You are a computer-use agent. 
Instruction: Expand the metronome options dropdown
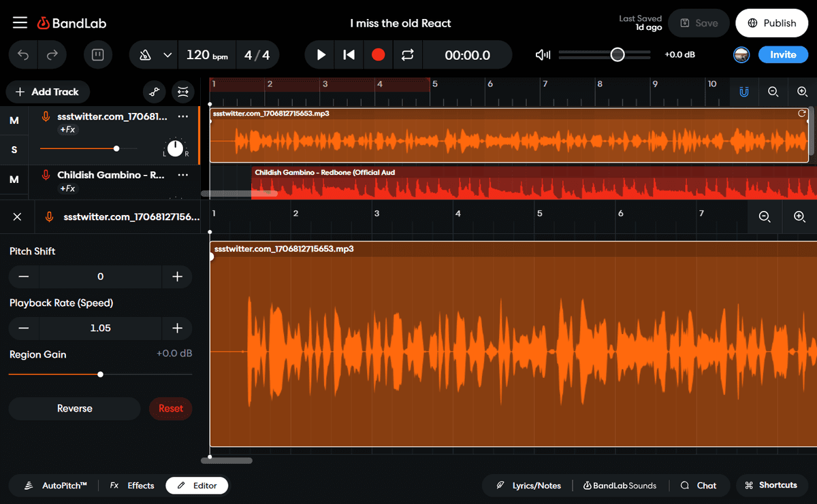click(x=167, y=55)
